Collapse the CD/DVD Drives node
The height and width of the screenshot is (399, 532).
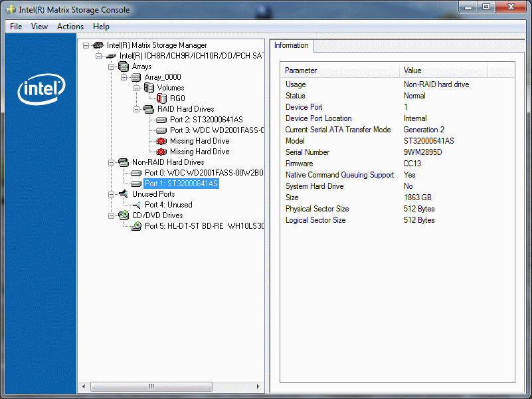point(112,215)
